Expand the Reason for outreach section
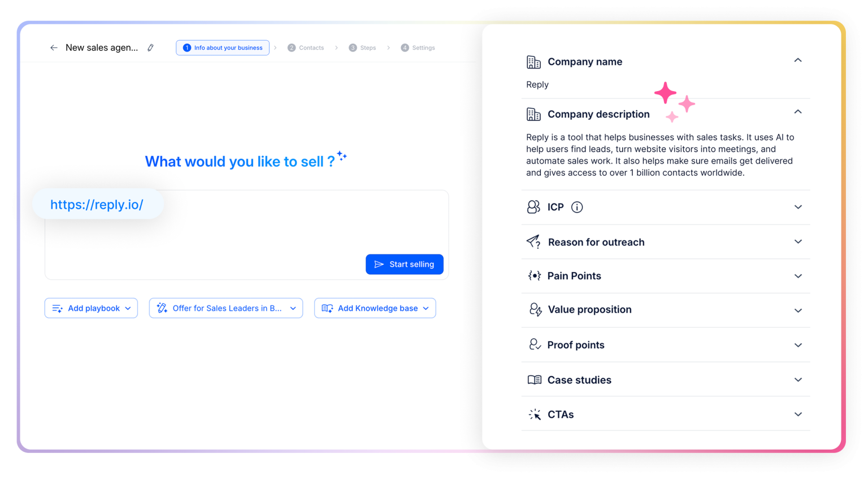This screenshot has height=479, width=868. [798, 242]
